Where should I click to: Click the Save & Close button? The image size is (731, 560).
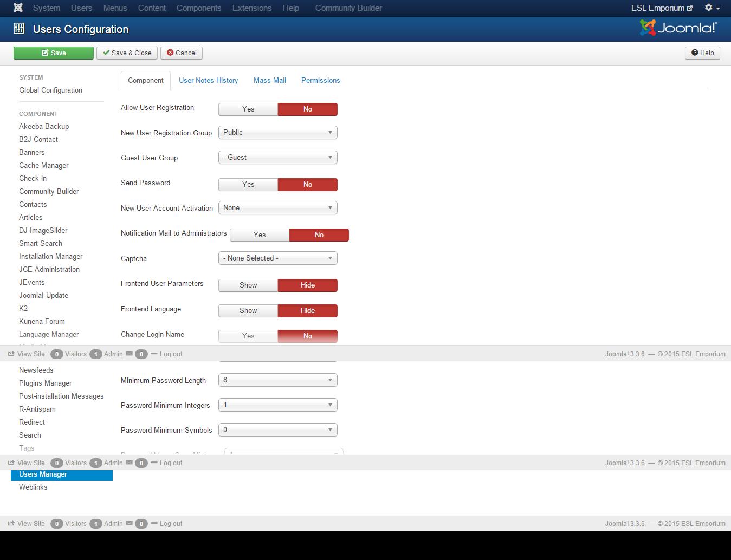click(127, 53)
